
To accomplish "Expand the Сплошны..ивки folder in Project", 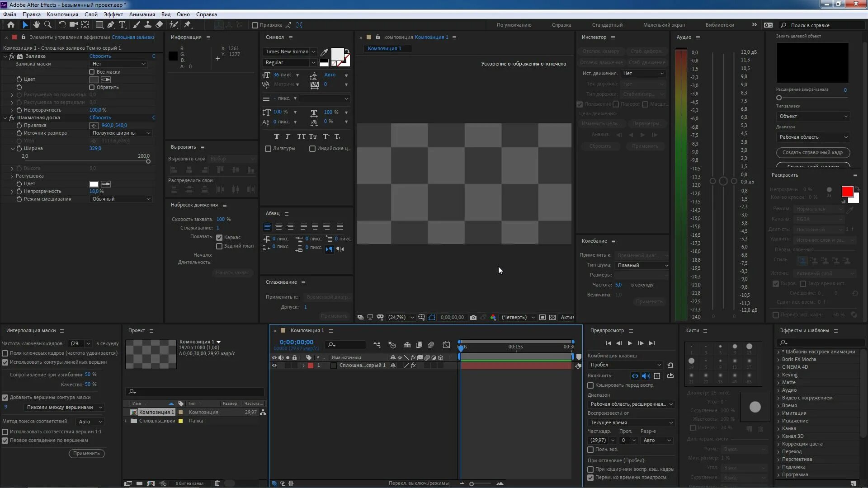I will pos(126,421).
